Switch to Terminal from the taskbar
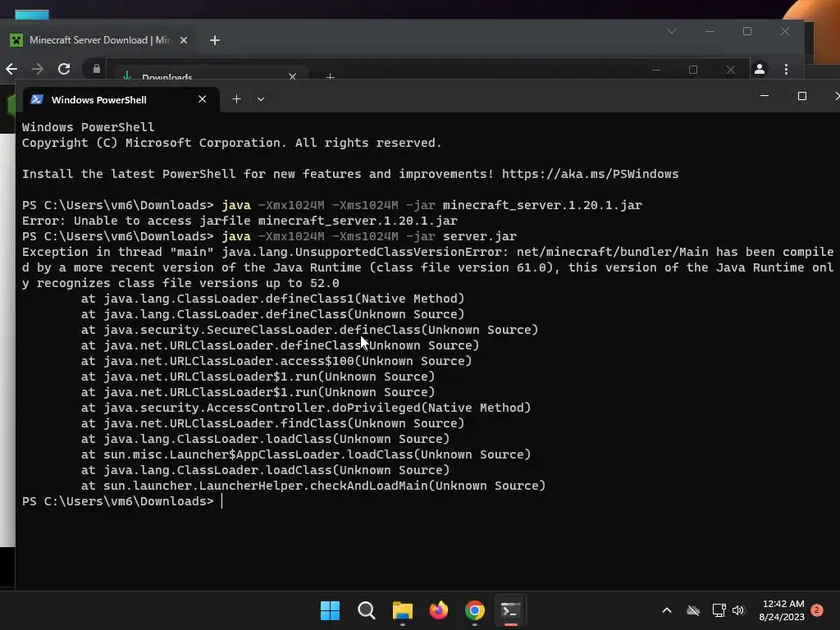This screenshot has width=840, height=630. pyautogui.click(x=510, y=610)
